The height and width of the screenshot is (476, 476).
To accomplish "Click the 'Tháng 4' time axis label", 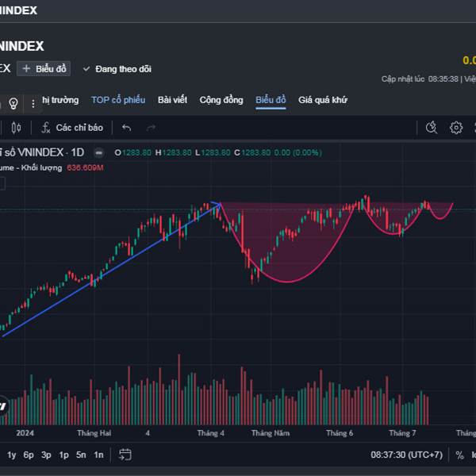I will coord(211,433).
